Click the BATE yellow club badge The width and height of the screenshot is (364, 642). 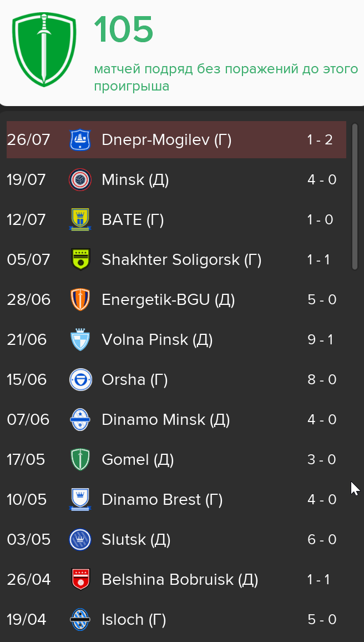[x=80, y=220]
